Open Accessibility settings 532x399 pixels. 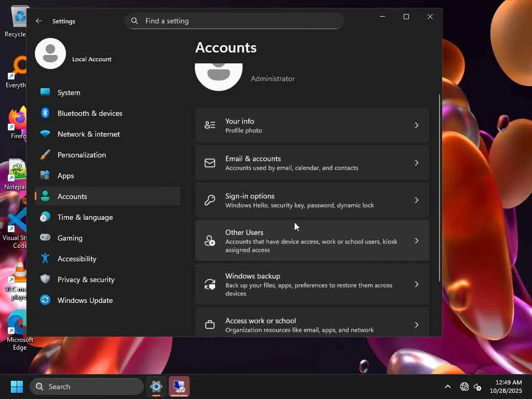click(108, 259)
